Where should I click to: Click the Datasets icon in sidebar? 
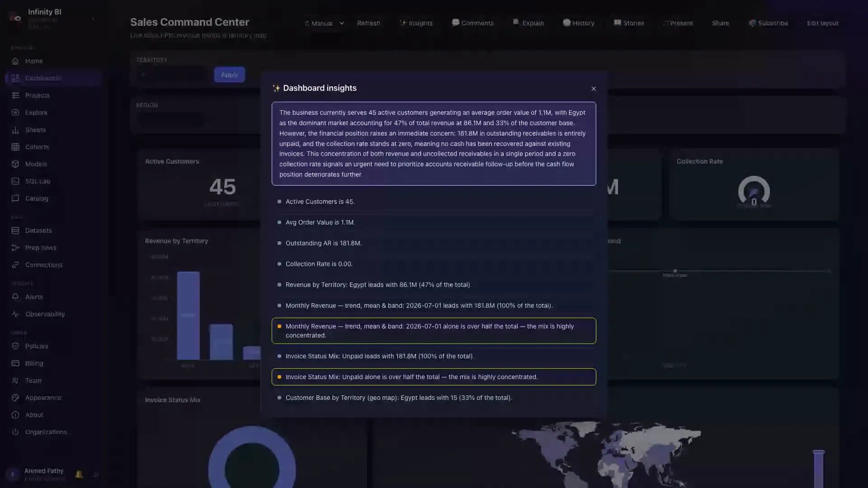(x=15, y=230)
